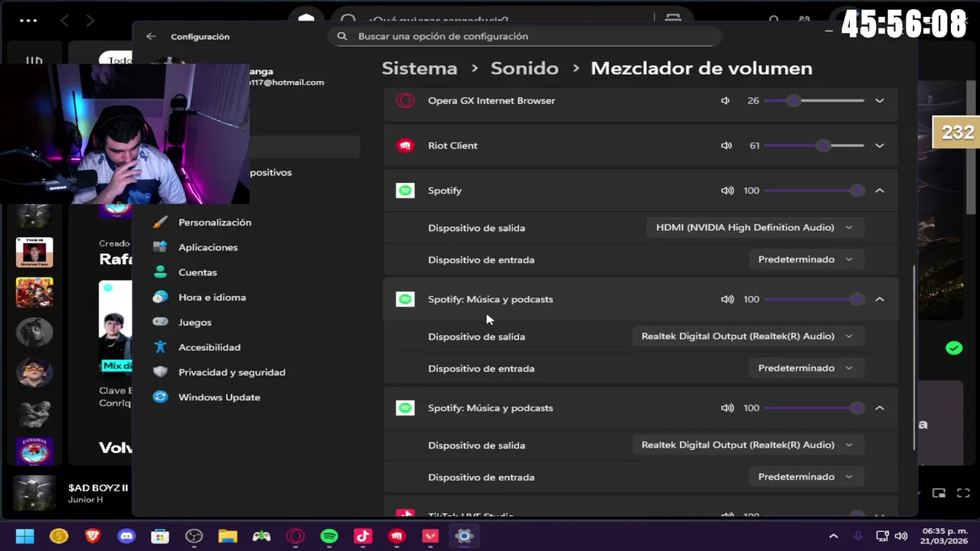Expand the Opera GX Internet Browser row
The width and height of the screenshot is (980, 551).
880,100
